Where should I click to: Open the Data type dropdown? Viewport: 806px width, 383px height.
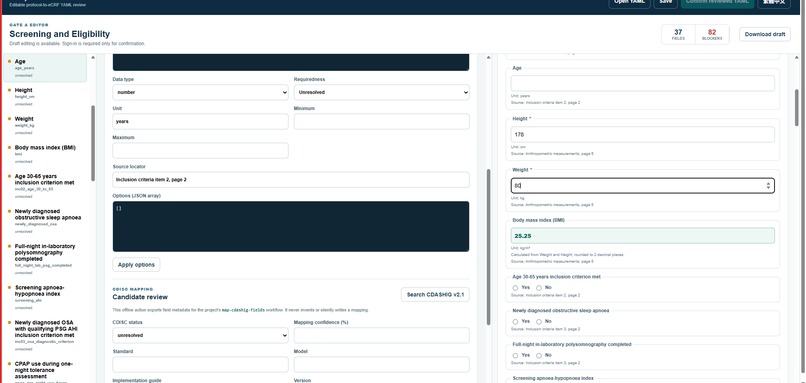point(200,93)
